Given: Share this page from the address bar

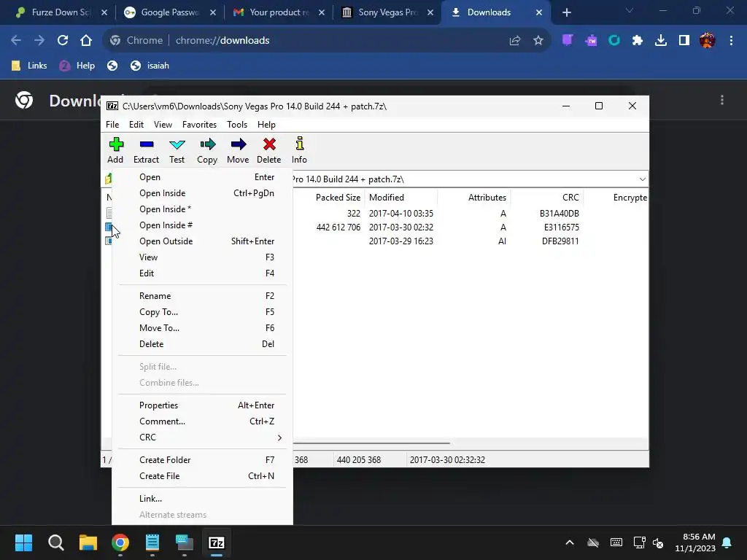Looking at the screenshot, I should point(515,41).
